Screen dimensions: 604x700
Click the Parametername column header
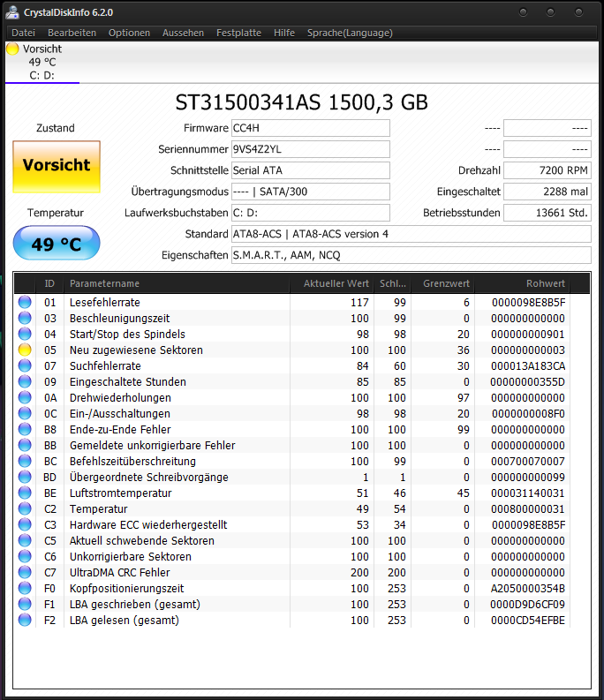click(x=177, y=283)
